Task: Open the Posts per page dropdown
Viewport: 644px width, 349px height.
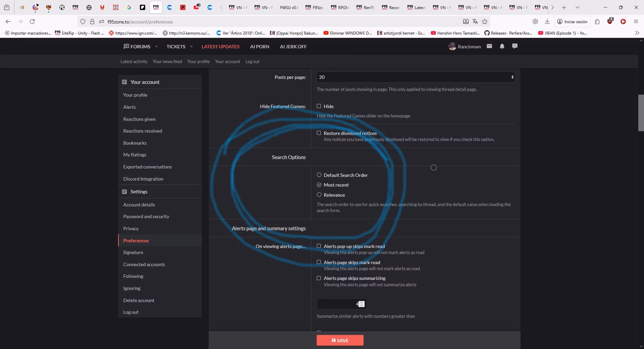Action: [415, 77]
